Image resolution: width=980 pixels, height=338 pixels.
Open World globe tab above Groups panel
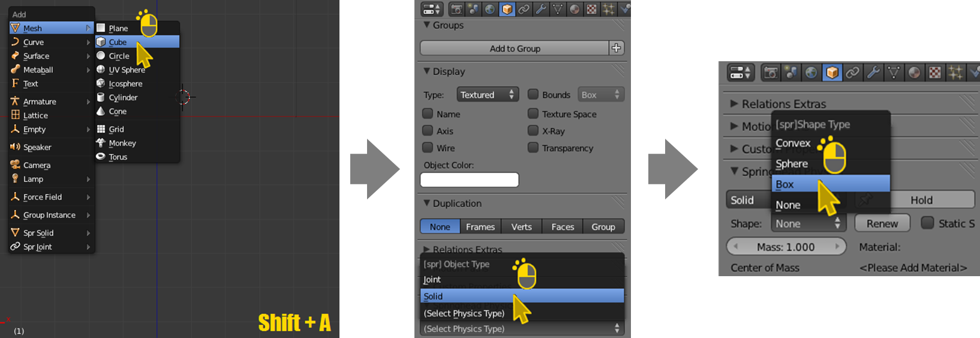(490, 9)
